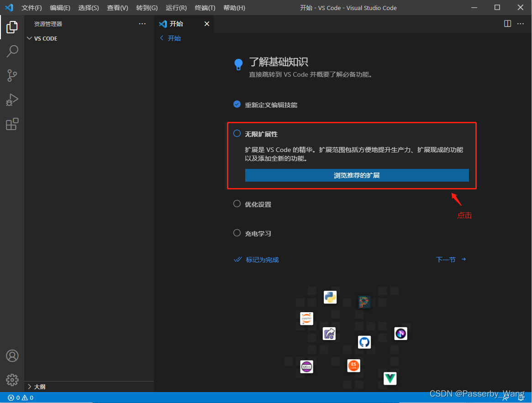Viewport: 532px width, 403px height.
Task: Click the Jupyter extension icon
Action: (x=307, y=319)
